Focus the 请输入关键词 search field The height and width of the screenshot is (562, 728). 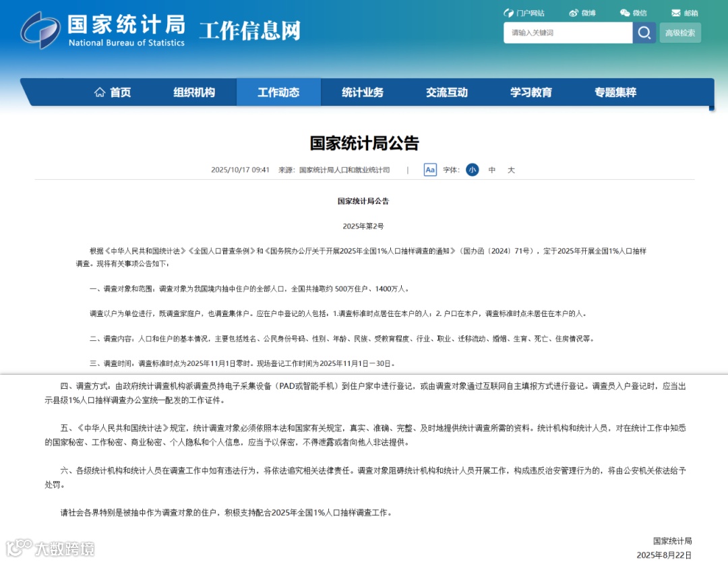568,32
